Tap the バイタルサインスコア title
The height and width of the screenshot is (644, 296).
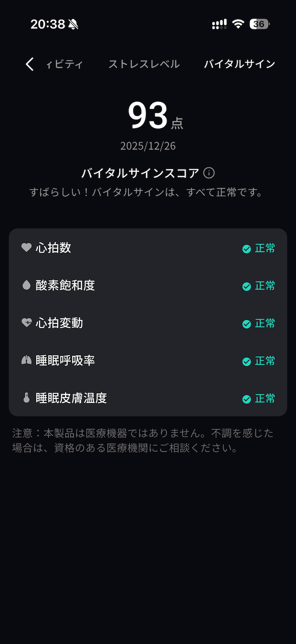[140, 173]
